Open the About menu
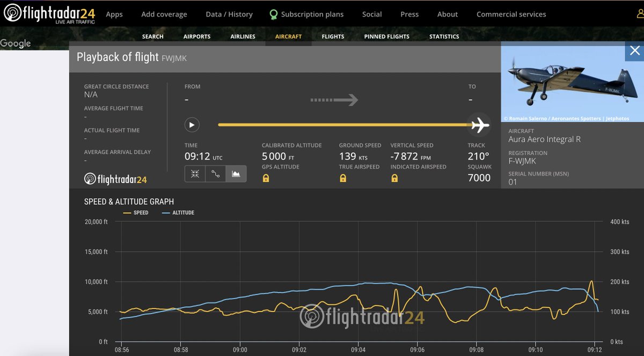Viewport: 644px width, 356px height. [448, 14]
